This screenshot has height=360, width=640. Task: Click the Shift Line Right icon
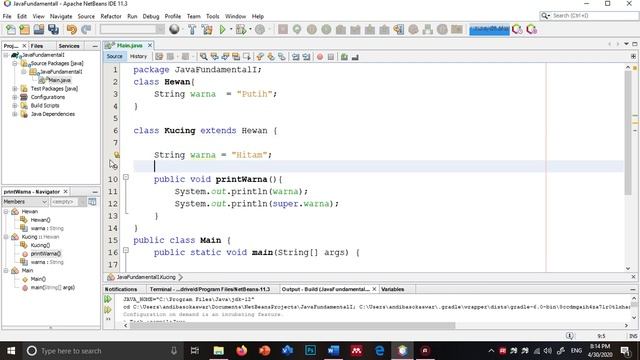tap(307, 57)
